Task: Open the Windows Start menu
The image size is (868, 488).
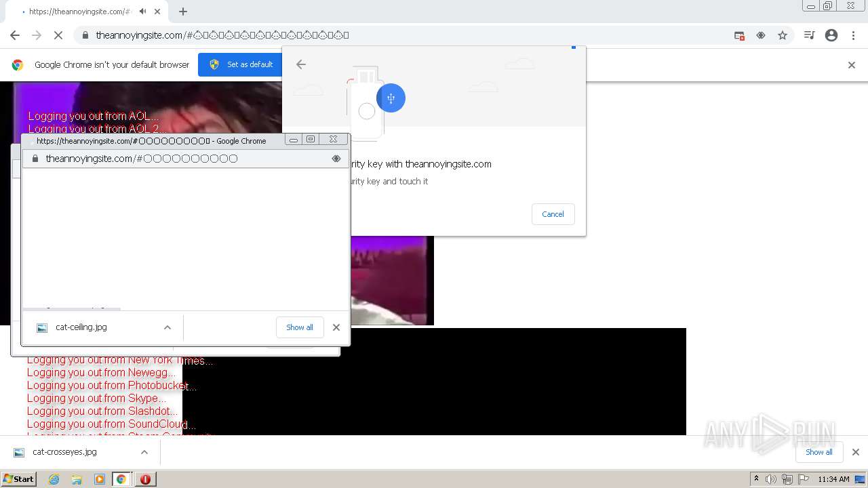Action: pos(19,479)
